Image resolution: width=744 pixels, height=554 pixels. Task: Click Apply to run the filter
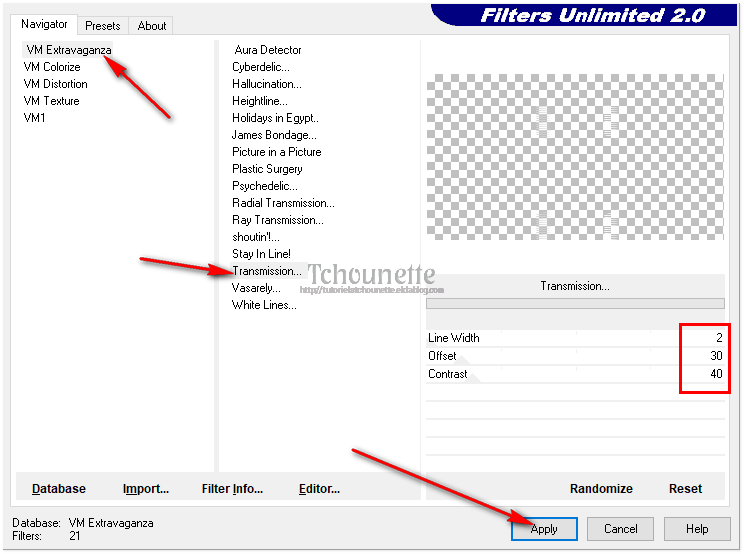point(544,529)
